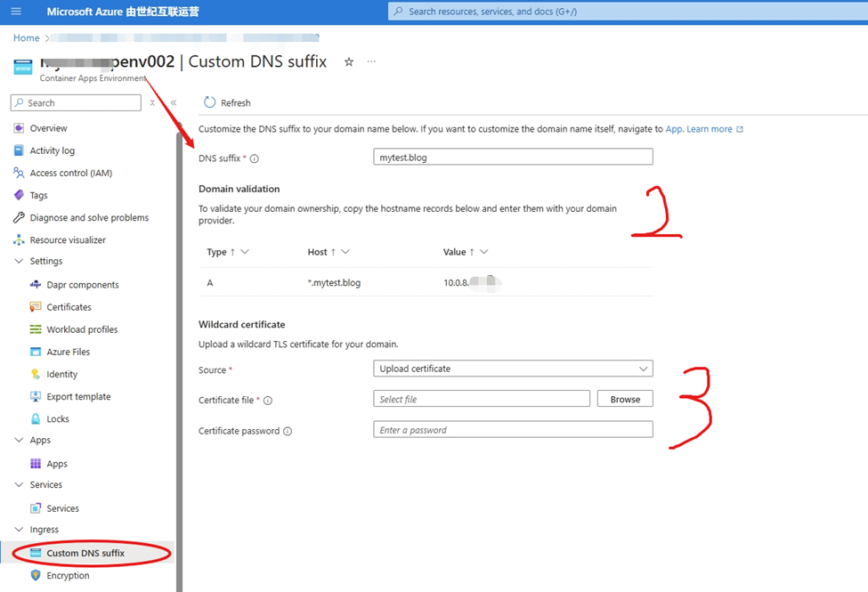Sort table by Type column header

216,252
